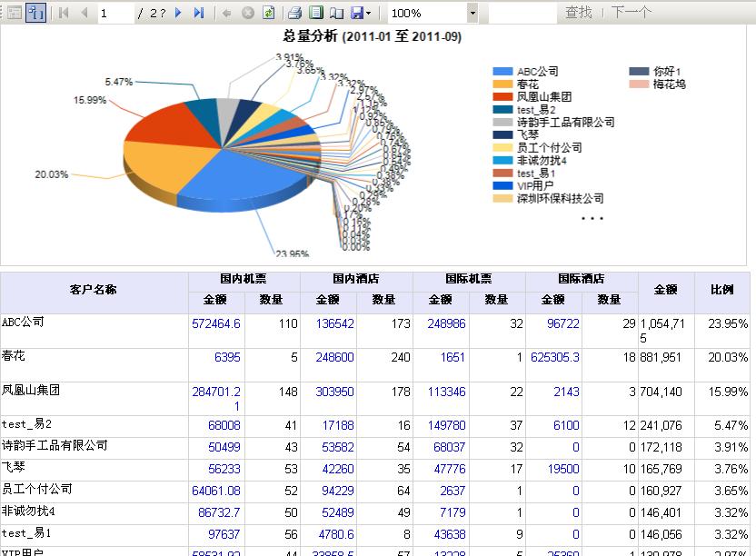The height and width of the screenshot is (556, 756).
Task: Click the stop rendering icon
Action: [x=247, y=13]
